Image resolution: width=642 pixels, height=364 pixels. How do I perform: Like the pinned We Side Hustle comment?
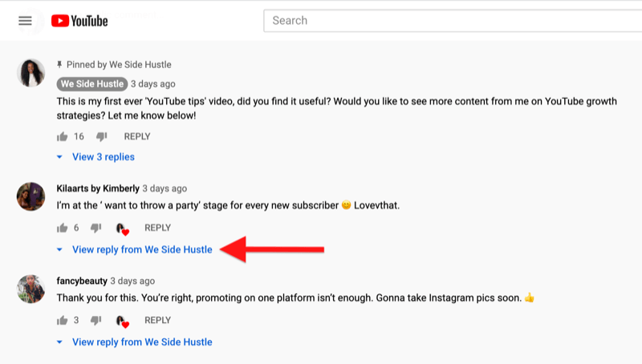tap(63, 136)
